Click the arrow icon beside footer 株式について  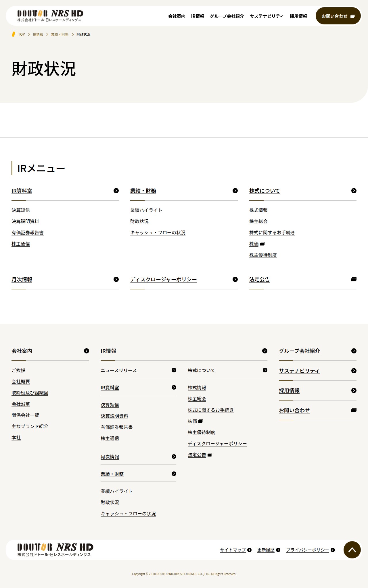pyautogui.click(x=265, y=370)
